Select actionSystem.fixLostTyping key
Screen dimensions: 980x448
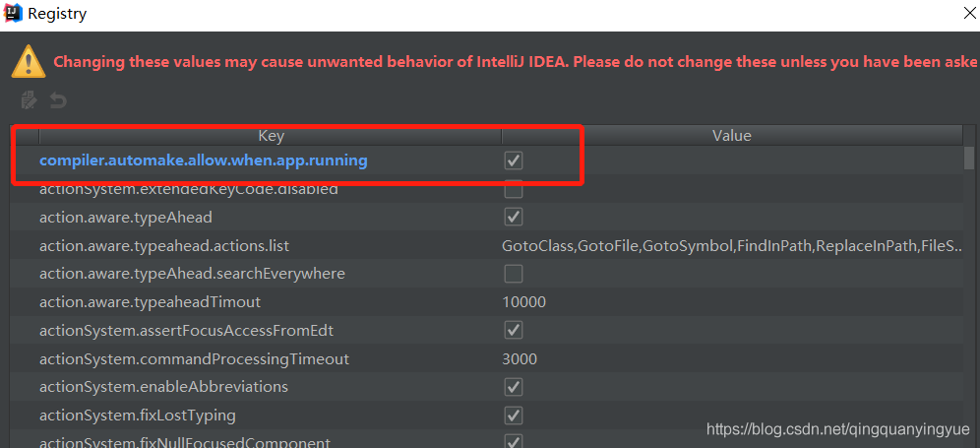[138, 415]
